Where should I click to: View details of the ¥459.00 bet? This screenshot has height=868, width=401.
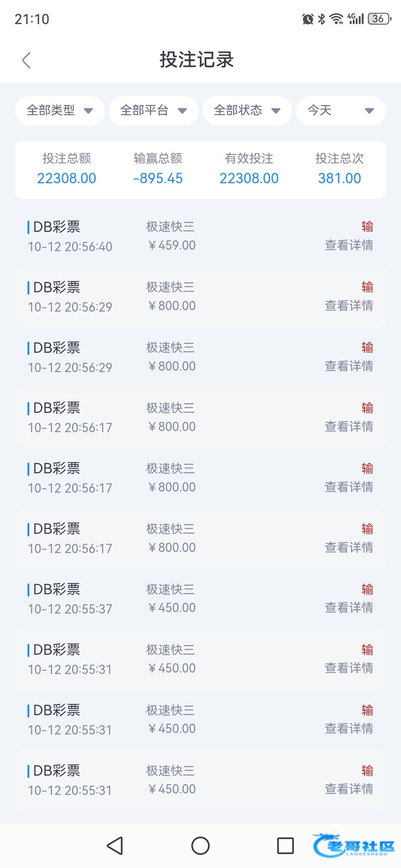pos(349,245)
